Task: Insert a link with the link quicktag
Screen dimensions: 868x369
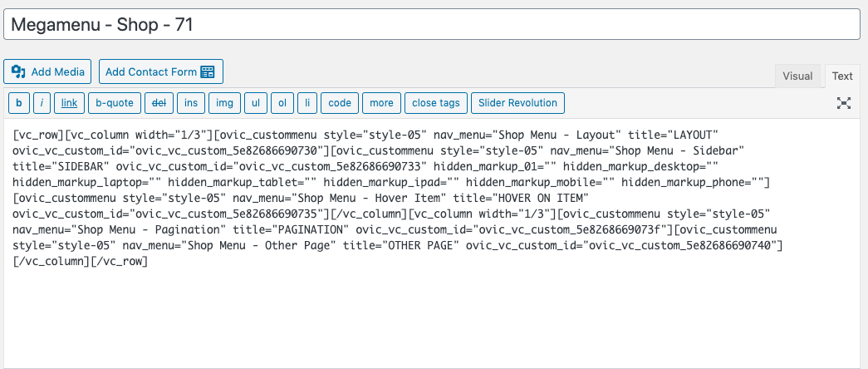Action: tap(69, 103)
